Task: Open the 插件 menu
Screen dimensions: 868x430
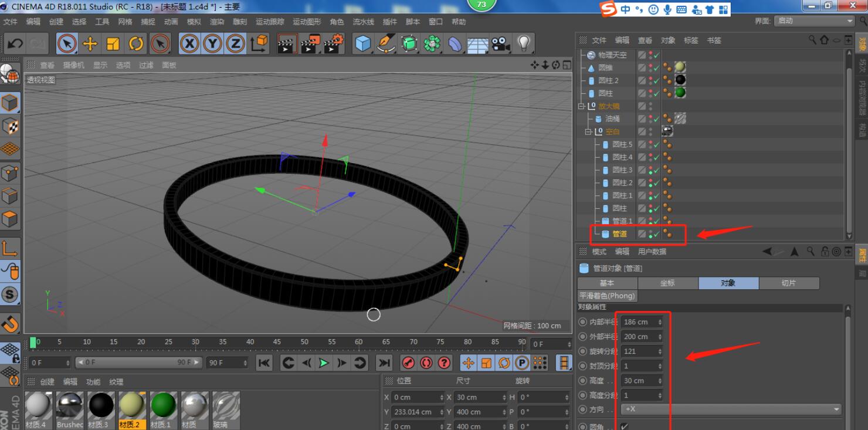Action: [390, 22]
